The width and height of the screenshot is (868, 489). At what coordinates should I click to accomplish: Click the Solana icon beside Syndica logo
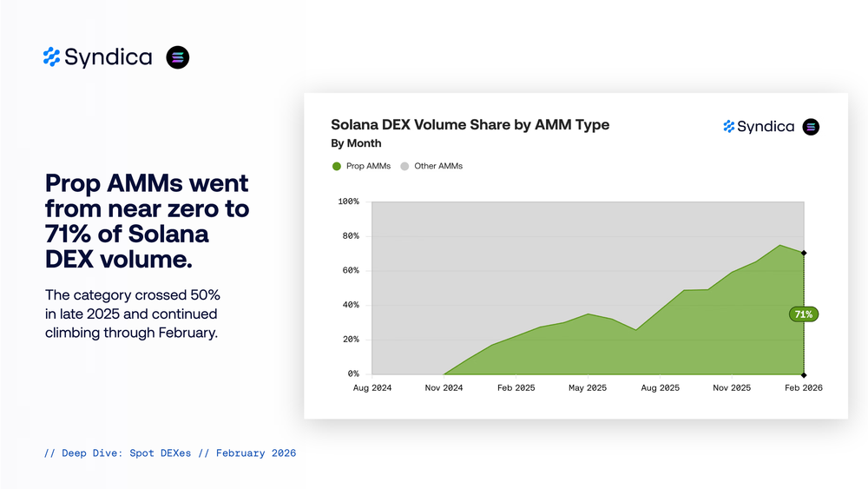pos(178,57)
